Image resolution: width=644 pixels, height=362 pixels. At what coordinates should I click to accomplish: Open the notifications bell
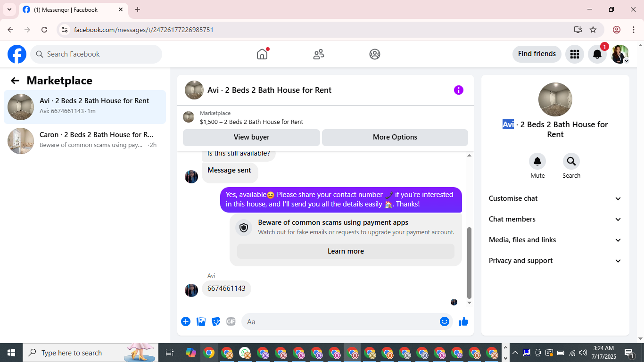[597, 54]
